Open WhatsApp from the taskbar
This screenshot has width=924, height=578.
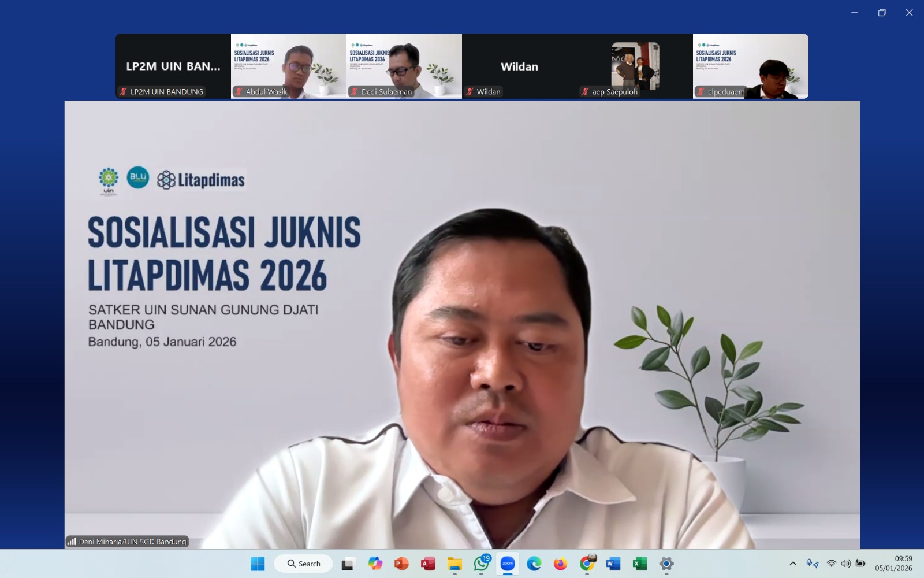click(x=481, y=564)
